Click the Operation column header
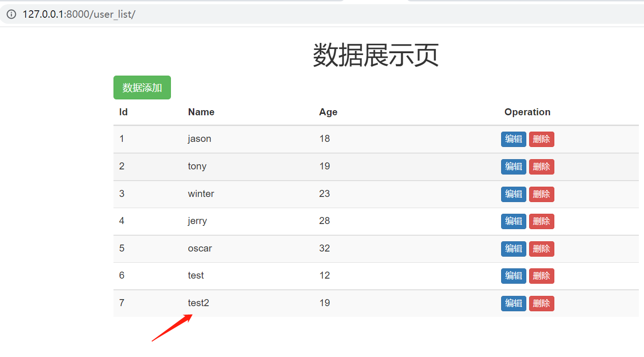 527,112
